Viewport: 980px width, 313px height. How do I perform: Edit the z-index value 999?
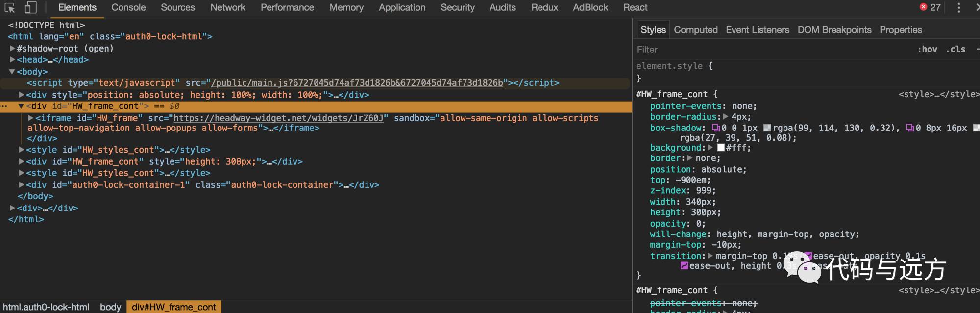click(704, 191)
